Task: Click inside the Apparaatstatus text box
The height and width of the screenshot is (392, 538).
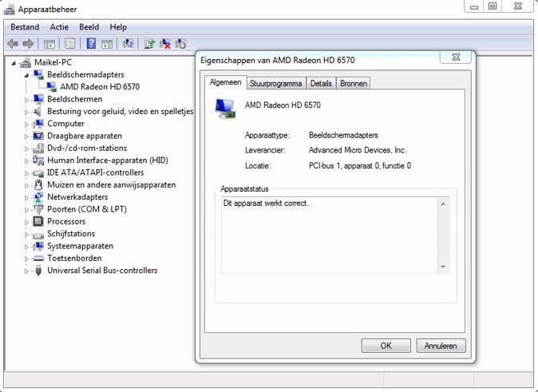Action: point(330,236)
